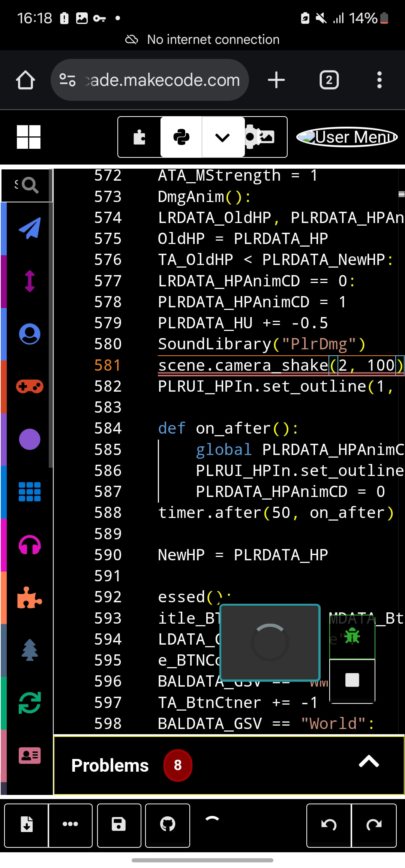Open Controller category gamepad icon
The height and width of the screenshot is (868, 405).
click(30, 386)
